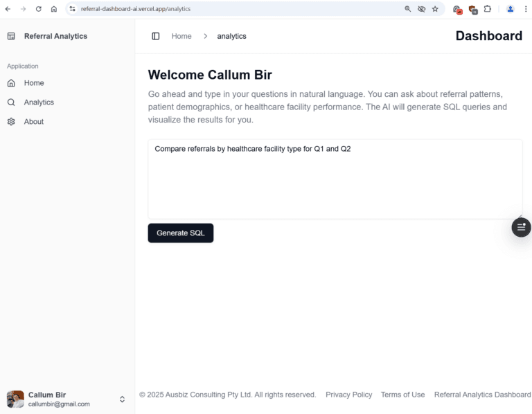Open the Chrome three-dot menu
Viewport: 532px width, 414px height.
[x=525, y=9]
